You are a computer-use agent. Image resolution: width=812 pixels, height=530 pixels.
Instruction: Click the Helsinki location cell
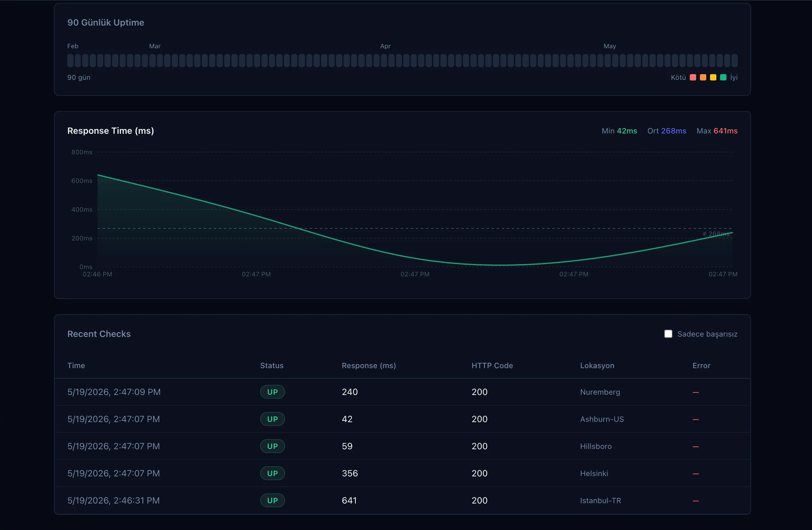tap(594, 473)
